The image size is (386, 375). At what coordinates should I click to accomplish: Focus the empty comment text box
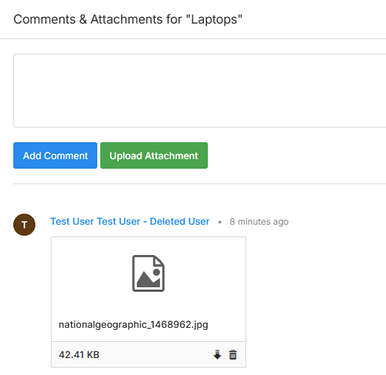click(200, 91)
